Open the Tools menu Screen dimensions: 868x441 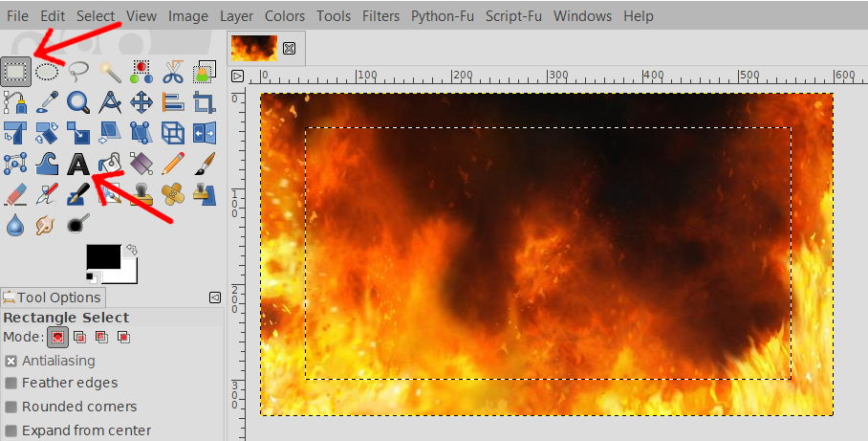click(x=334, y=16)
